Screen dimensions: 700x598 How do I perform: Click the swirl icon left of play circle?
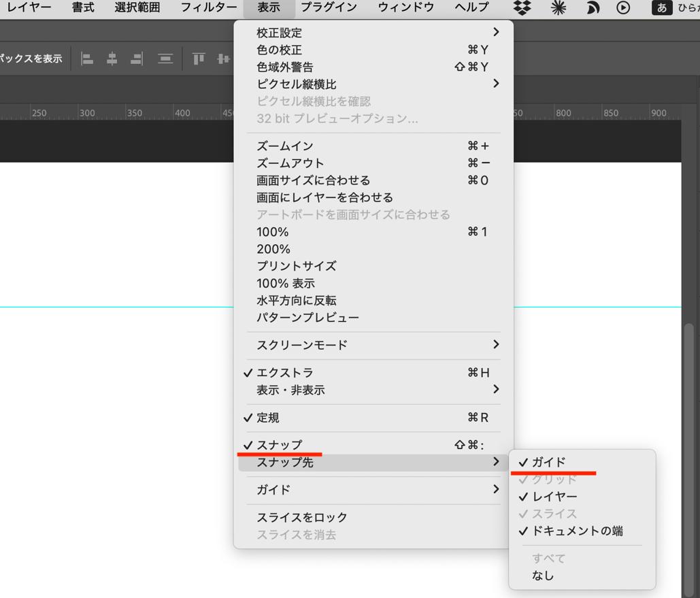(x=593, y=7)
